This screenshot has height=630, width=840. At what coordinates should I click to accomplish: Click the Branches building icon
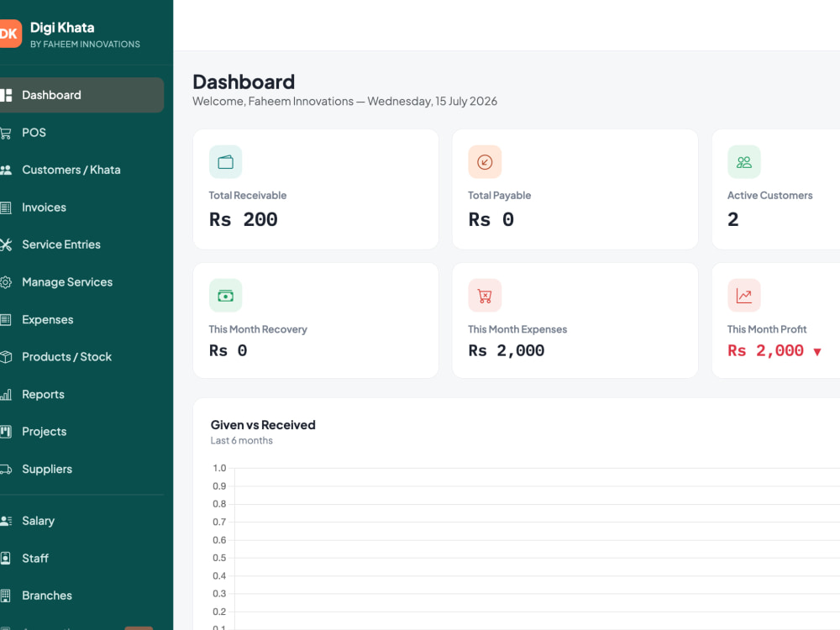pyautogui.click(x=6, y=596)
